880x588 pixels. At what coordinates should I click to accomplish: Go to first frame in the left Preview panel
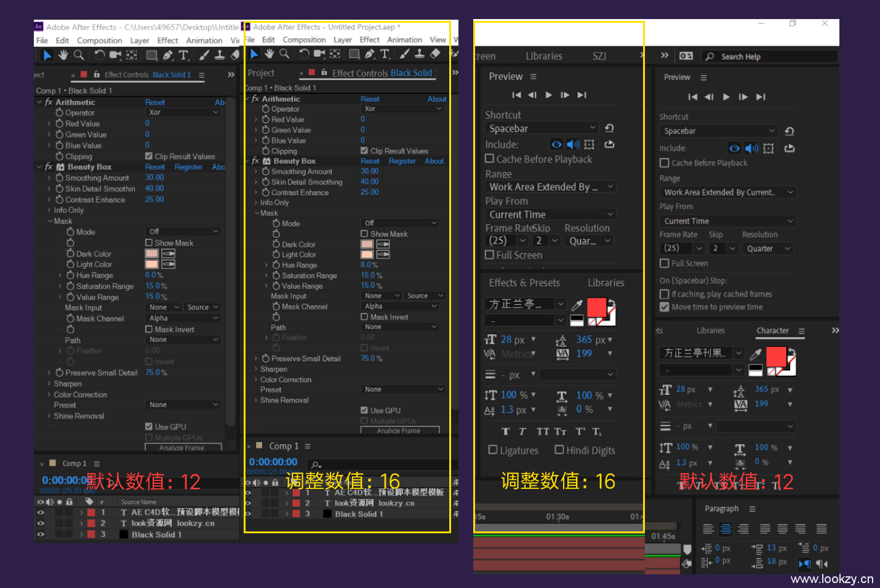[x=516, y=95]
